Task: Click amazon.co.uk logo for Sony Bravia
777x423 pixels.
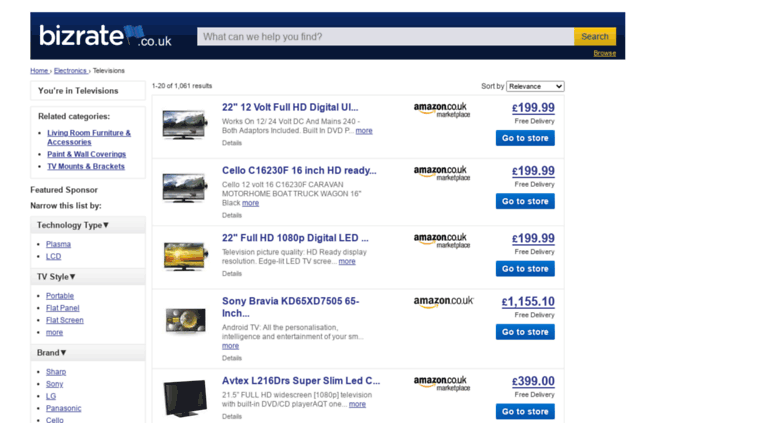Action: coord(444,302)
